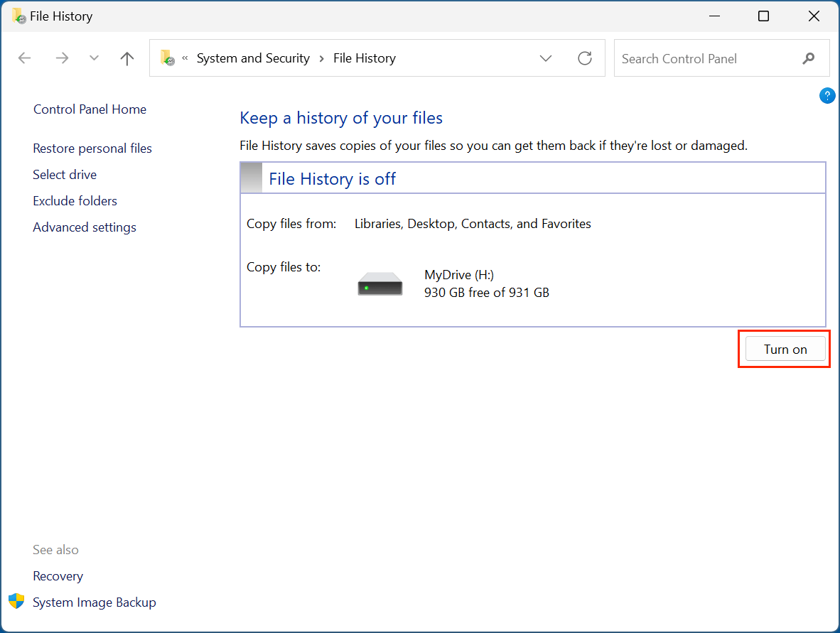The image size is (840, 633).
Task: Click inside the Search Control Panel field
Action: point(696,58)
